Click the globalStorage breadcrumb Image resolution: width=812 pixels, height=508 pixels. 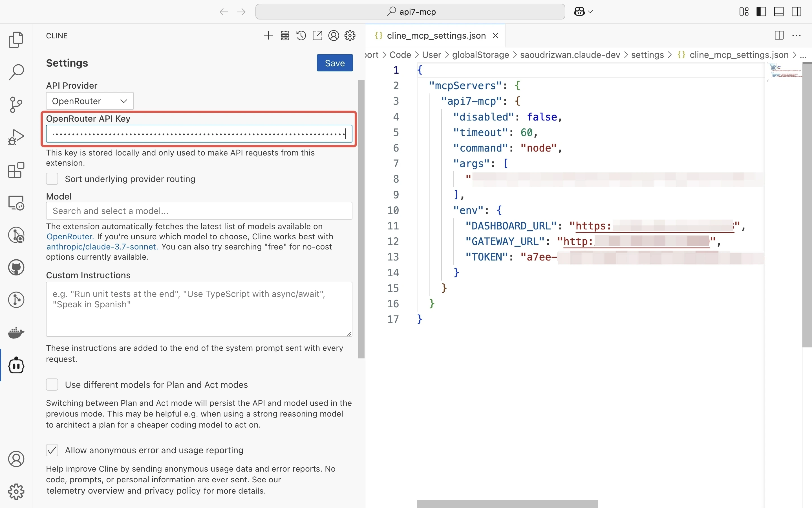(x=480, y=55)
